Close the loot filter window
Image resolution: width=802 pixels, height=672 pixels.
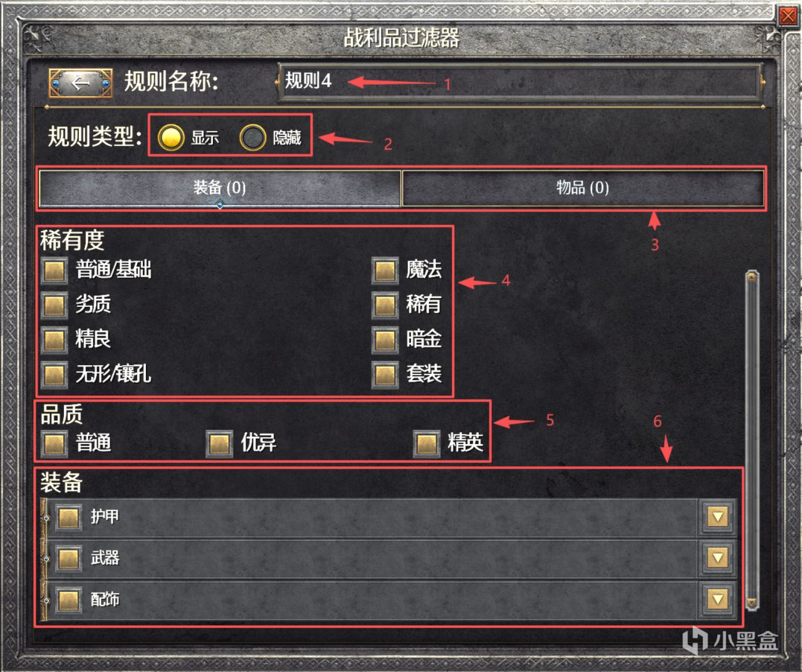(x=788, y=17)
